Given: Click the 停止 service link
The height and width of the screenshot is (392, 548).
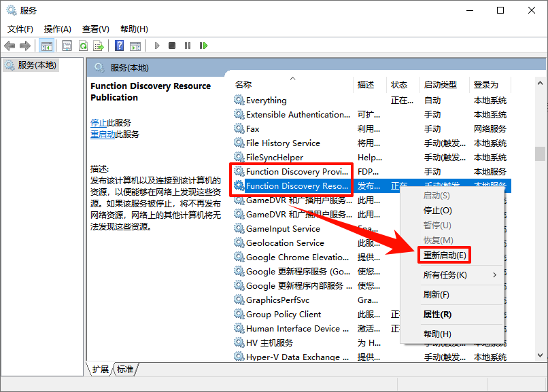Looking at the screenshot, I should pyautogui.click(x=99, y=123).
